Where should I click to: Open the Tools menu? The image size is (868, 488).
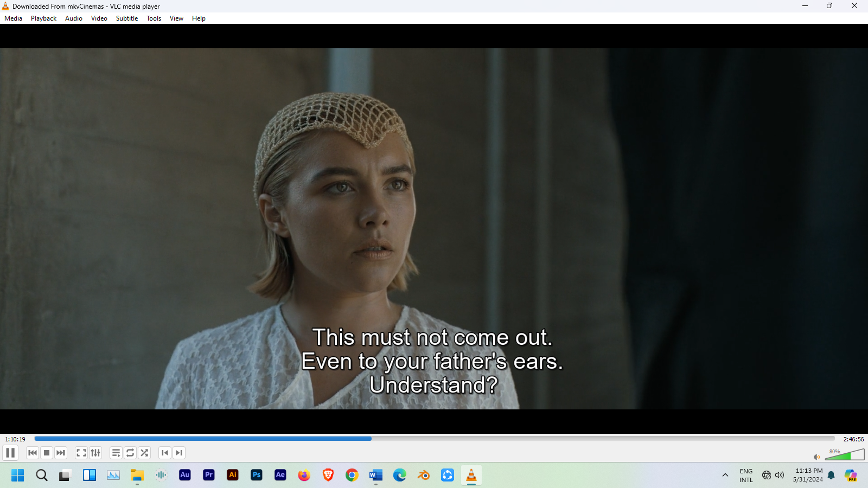click(154, 18)
